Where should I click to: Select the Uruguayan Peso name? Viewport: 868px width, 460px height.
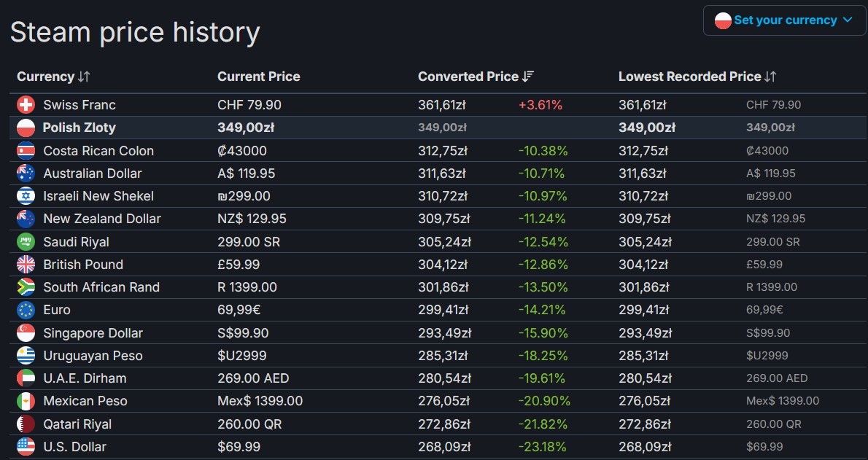[x=93, y=355]
